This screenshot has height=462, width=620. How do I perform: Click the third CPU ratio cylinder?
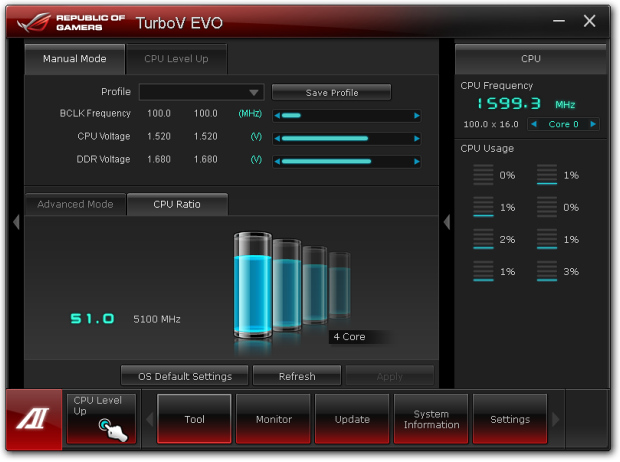(315, 284)
